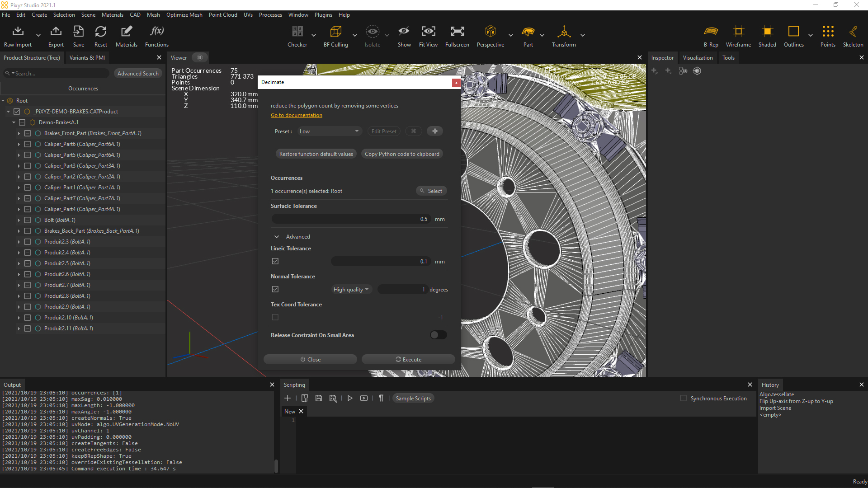The height and width of the screenshot is (488, 868).
Task: Expand the Caliper_Part6 tree item
Action: [19, 144]
